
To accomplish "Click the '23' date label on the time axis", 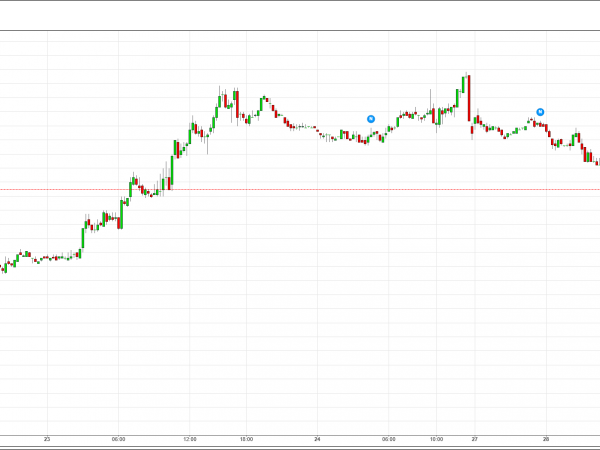I will click(x=47, y=439).
